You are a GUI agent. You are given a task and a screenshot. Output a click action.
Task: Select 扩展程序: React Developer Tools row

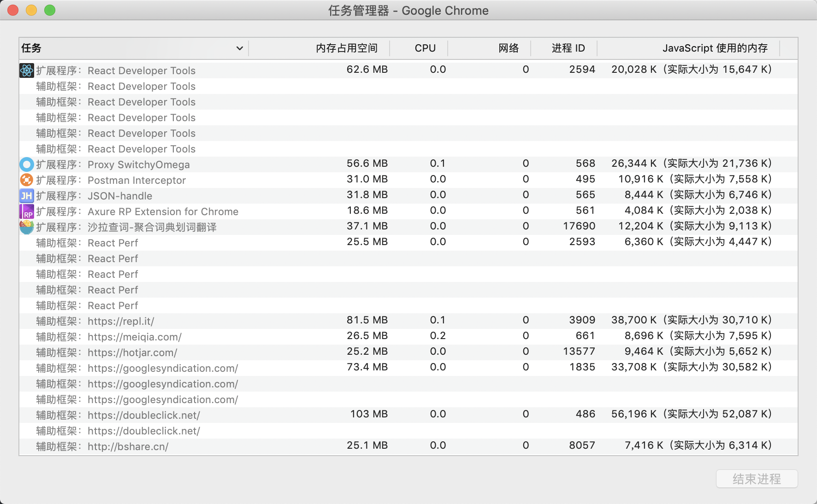click(x=408, y=70)
